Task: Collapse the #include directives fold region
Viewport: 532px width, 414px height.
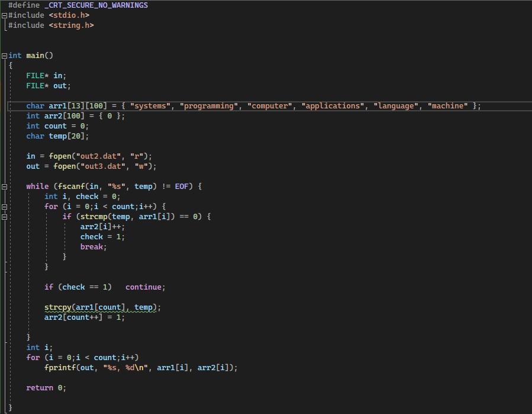Action: tap(4, 15)
